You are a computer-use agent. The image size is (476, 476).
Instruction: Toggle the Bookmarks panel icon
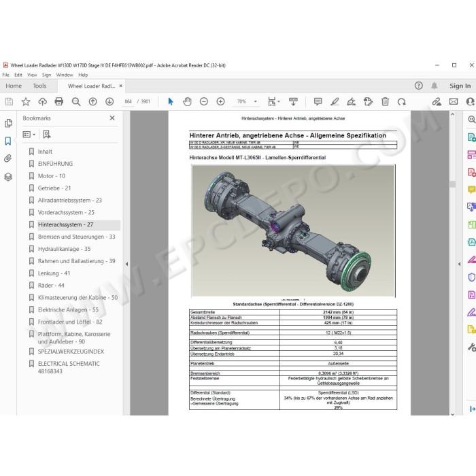(x=8, y=141)
